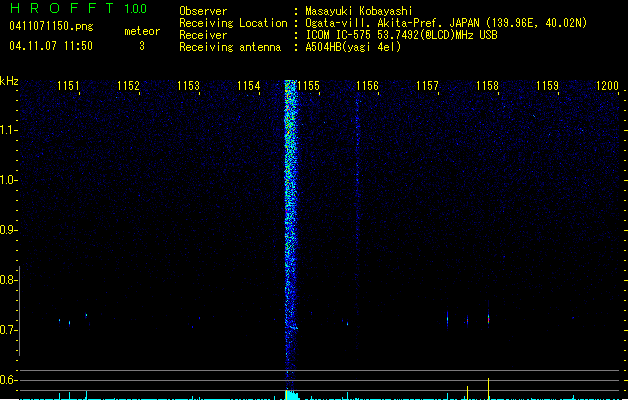Click the 1155 time axis label
Viewport: 629px width, 400px height.
pos(308,86)
